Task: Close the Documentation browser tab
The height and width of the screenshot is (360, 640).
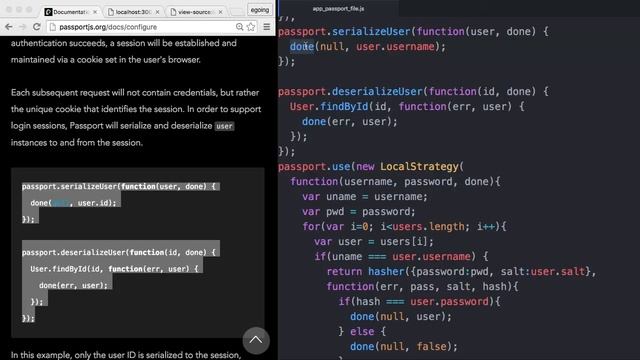Action: pos(95,12)
